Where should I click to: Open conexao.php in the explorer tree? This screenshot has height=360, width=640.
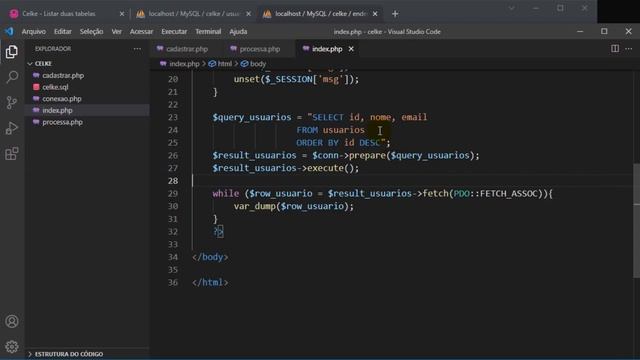(62, 99)
